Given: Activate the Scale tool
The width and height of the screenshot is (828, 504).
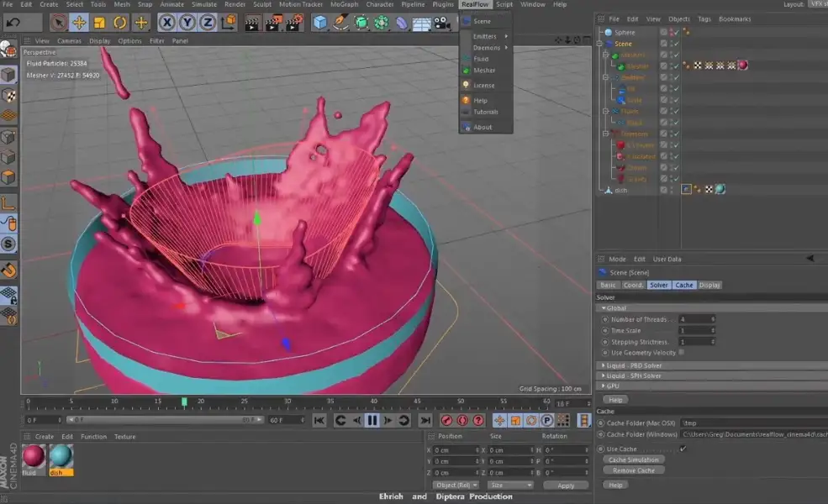Looking at the screenshot, I should pyautogui.click(x=99, y=23).
